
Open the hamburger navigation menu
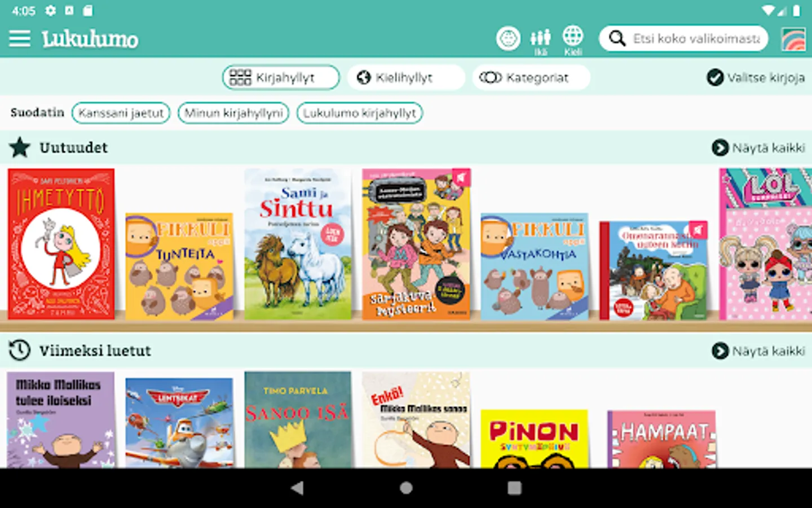click(x=20, y=38)
